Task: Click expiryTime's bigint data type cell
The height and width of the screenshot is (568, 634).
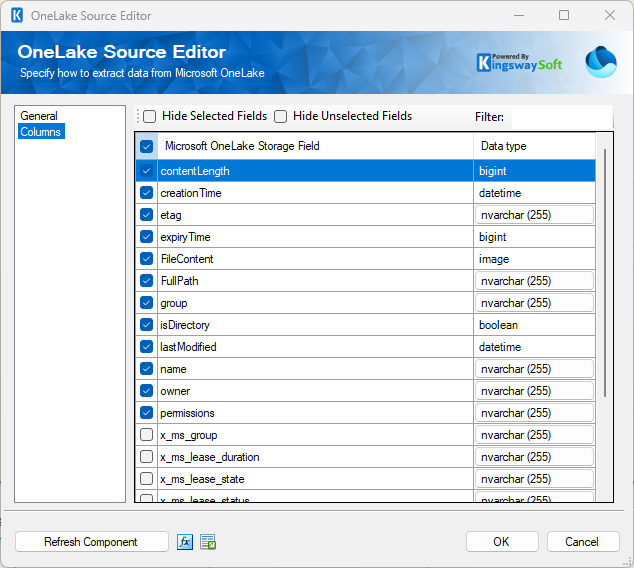Action: tap(535, 236)
